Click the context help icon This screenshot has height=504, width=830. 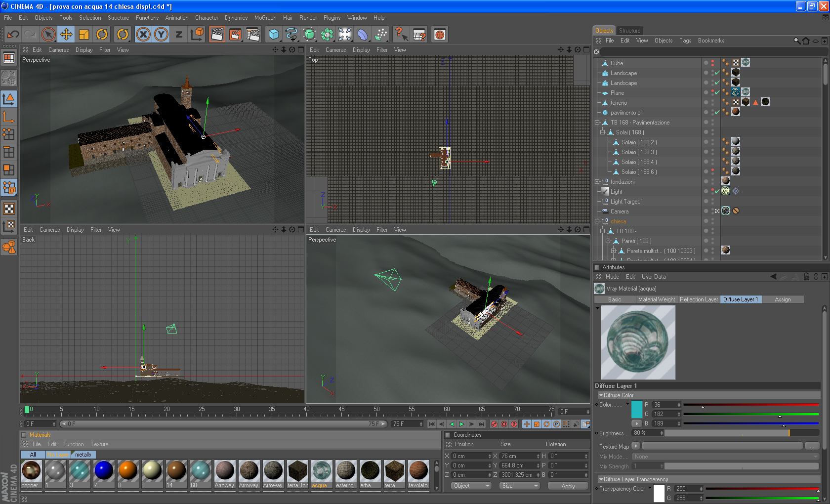click(x=401, y=34)
